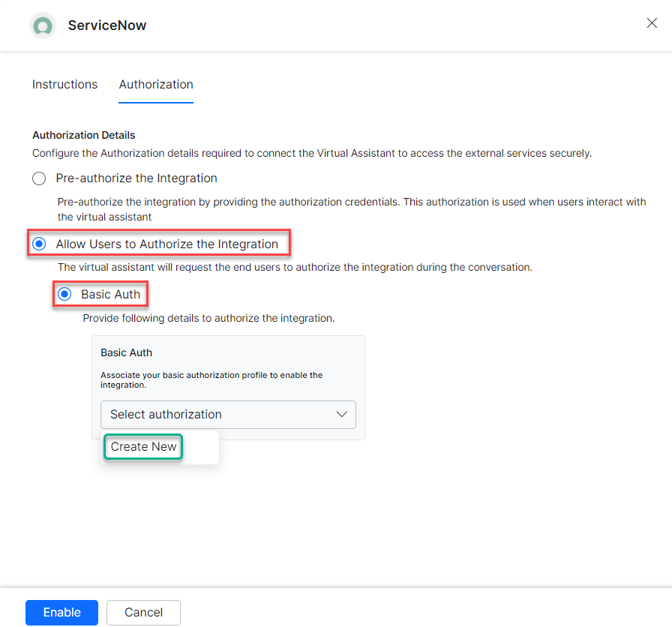Click the Basic Auth card heading
Screen dimensions: 672x627
127,352
